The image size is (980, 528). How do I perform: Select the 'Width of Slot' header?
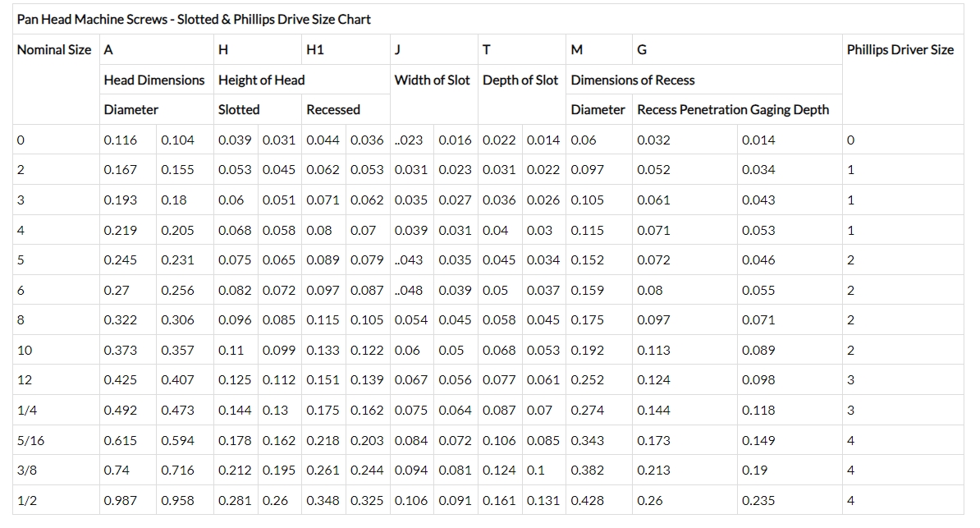point(432,80)
